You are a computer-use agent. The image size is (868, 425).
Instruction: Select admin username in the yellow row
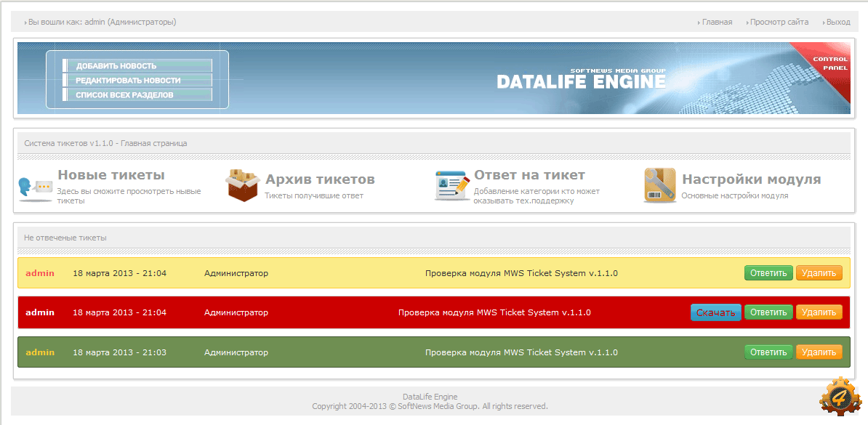coord(40,273)
